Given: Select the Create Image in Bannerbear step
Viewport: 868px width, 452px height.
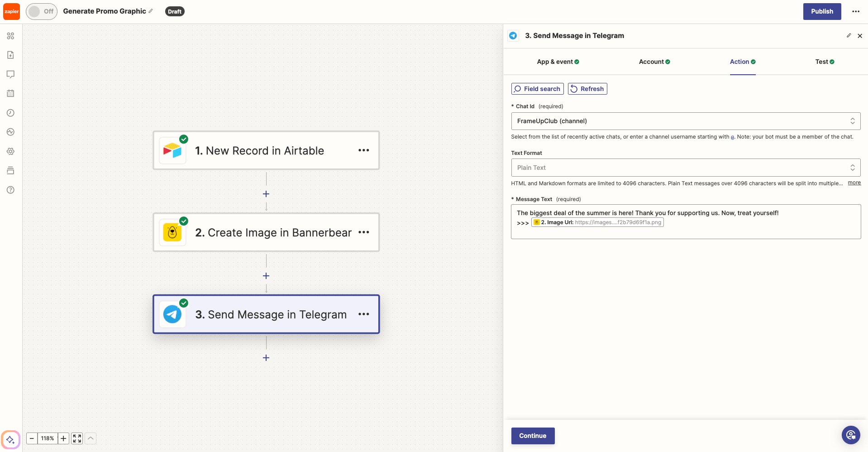Looking at the screenshot, I should pyautogui.click(x=266, y=232).
